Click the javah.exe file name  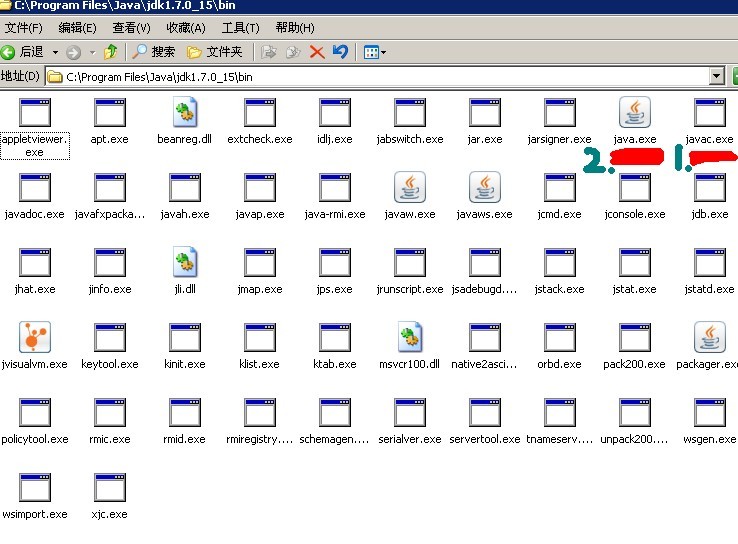click(184, 214)
